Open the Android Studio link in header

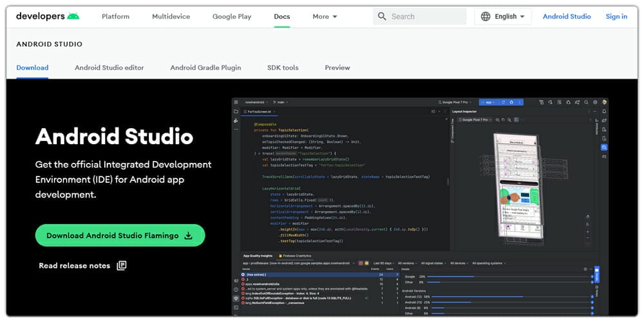tap(567, 17)
